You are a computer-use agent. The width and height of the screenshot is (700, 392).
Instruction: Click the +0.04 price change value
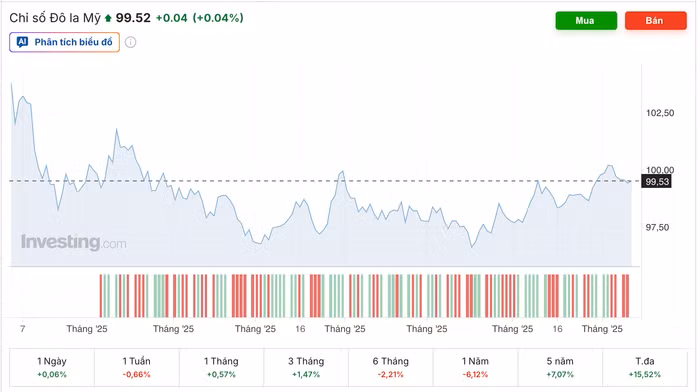pos(171,18)
